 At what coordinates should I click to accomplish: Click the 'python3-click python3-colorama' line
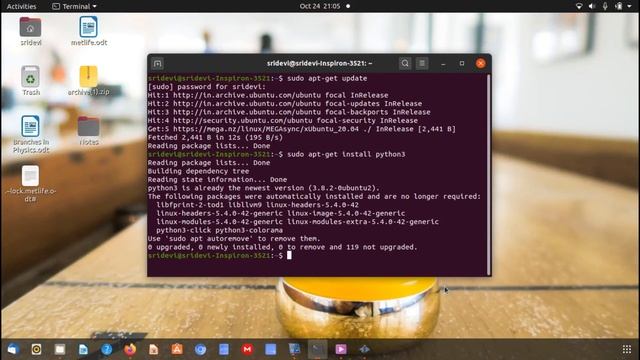pyautogui.click(x=220, y=230)
